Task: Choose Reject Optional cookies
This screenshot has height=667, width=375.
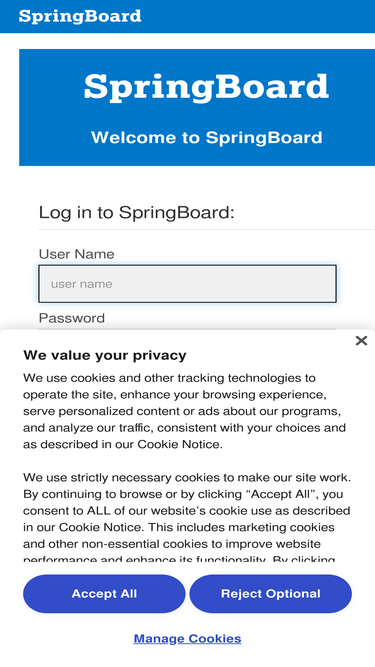Action: tap(271, 594)
